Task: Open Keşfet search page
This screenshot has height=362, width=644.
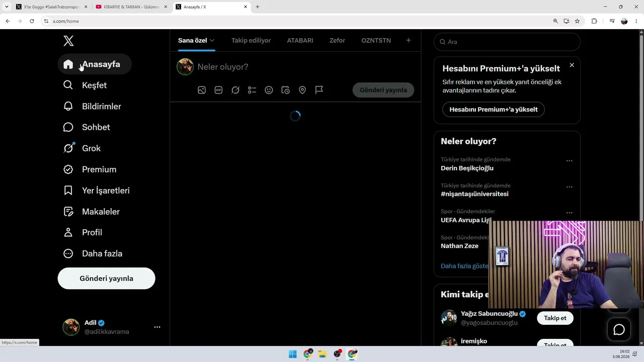Action: [85, 85]
